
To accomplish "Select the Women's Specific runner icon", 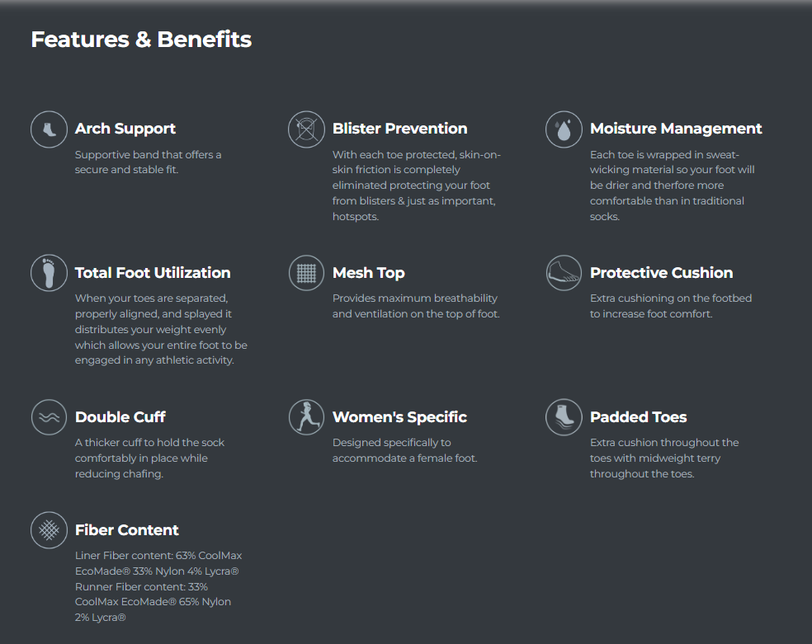I will (x=306, y=417).
